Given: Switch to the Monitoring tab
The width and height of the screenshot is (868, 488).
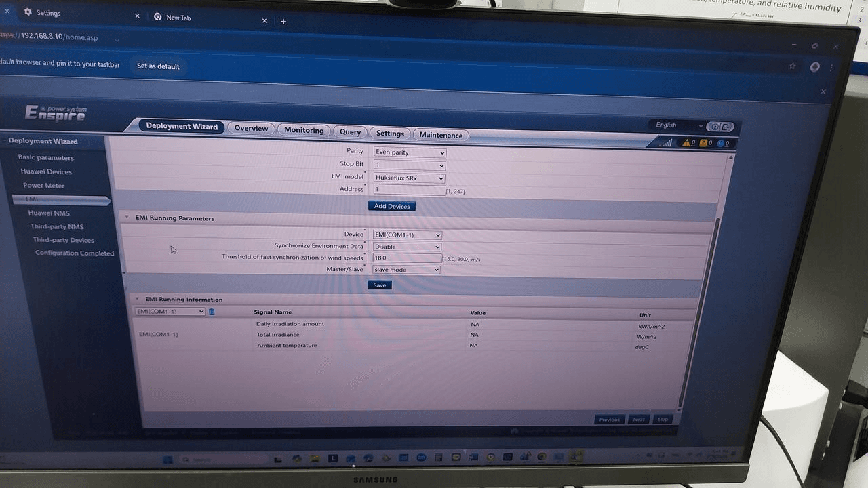Looking at the screenshot, I should tap(304, 130).
